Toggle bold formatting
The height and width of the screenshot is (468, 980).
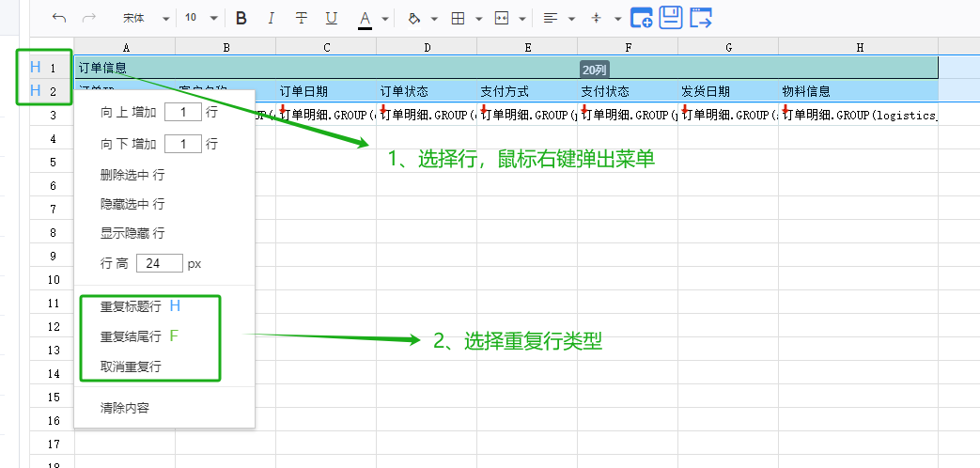pyautogui.click(x=241, y=18)
